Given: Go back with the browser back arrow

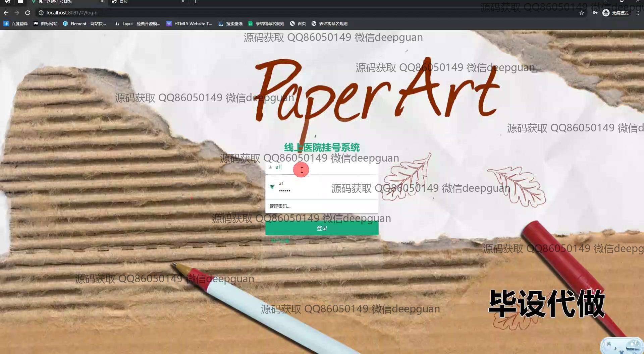Looking at the screenshot, I should (x=6, y=13).
